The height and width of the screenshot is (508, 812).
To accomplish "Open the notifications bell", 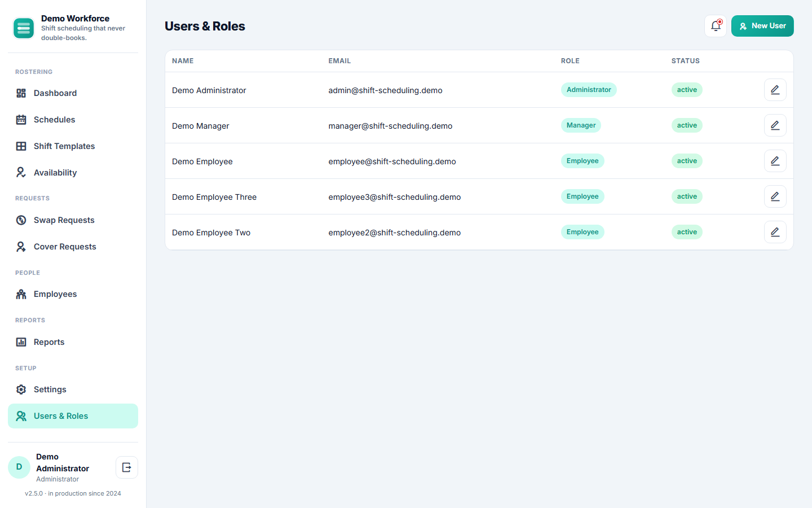I will [716, 26].
